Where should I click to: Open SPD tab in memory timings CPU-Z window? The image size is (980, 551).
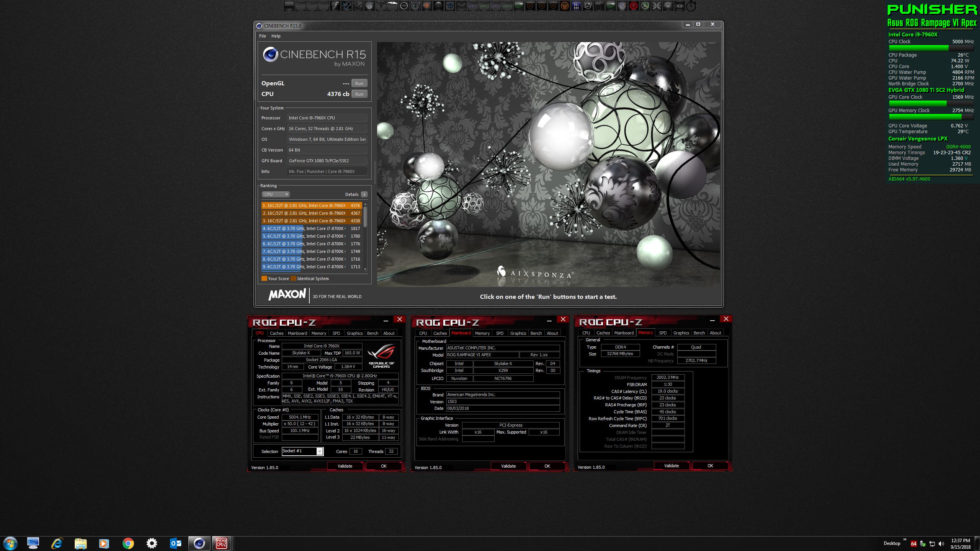(663, 333)
